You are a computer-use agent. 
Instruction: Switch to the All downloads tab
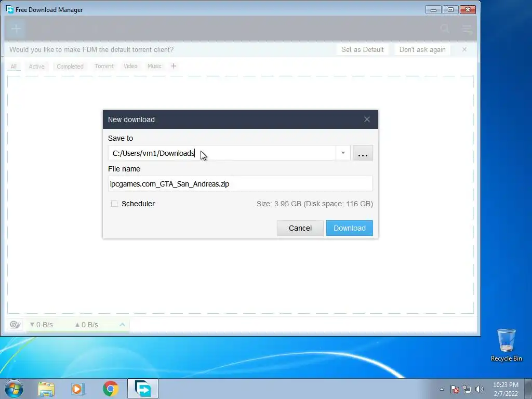point(14,66)
